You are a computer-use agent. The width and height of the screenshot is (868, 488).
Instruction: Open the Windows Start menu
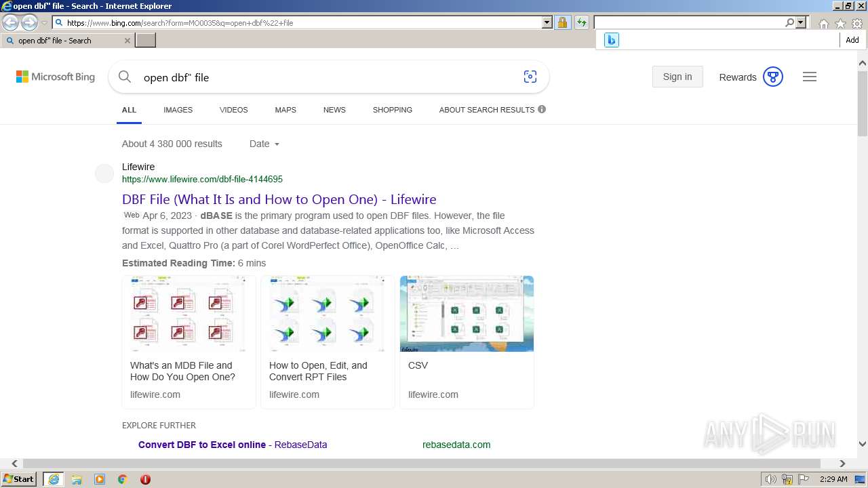[18, 479]
